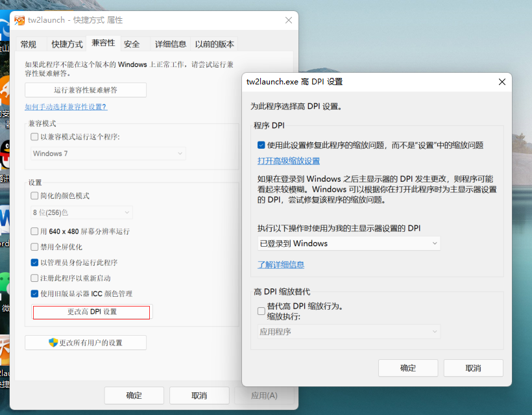
Task: Open 打开高级缩放设置 link
Action: tap(289, 161)
